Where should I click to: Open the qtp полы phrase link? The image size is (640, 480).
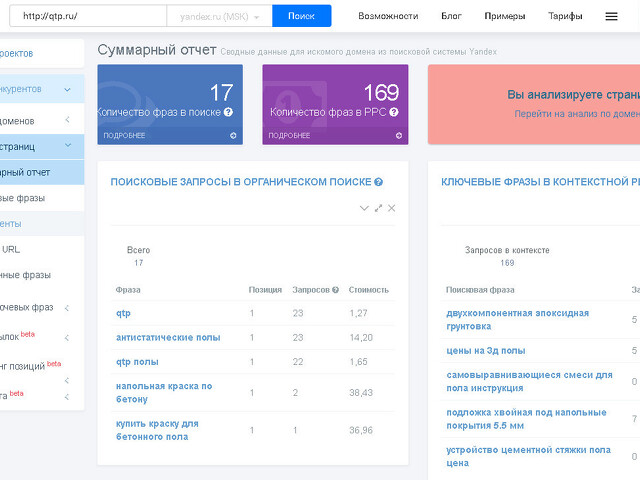point(137,362)
